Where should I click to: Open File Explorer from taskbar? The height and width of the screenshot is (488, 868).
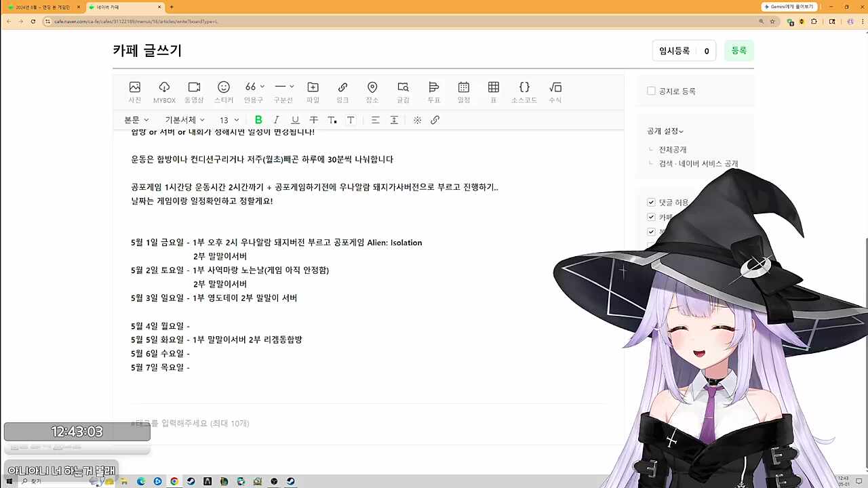click(x=125, y=481)
